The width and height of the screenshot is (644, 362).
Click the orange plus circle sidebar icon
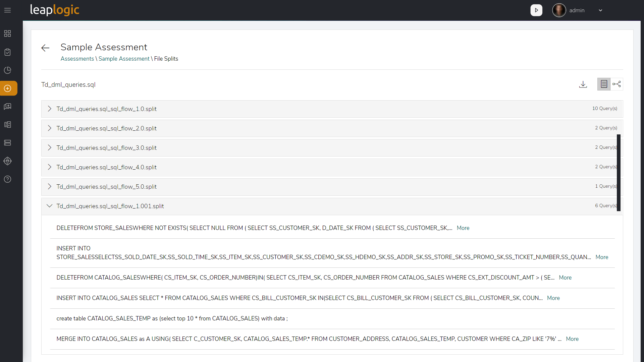pyautogui.click(x=7, y=88)
